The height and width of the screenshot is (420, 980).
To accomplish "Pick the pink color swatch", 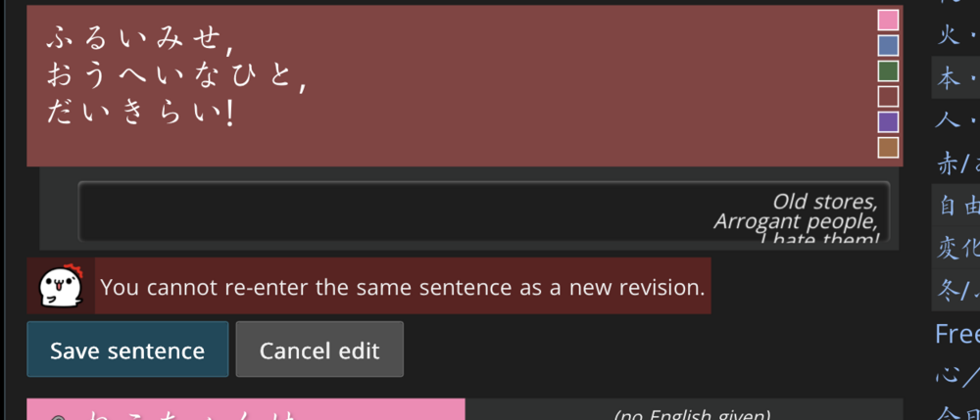I will point(888,21).
